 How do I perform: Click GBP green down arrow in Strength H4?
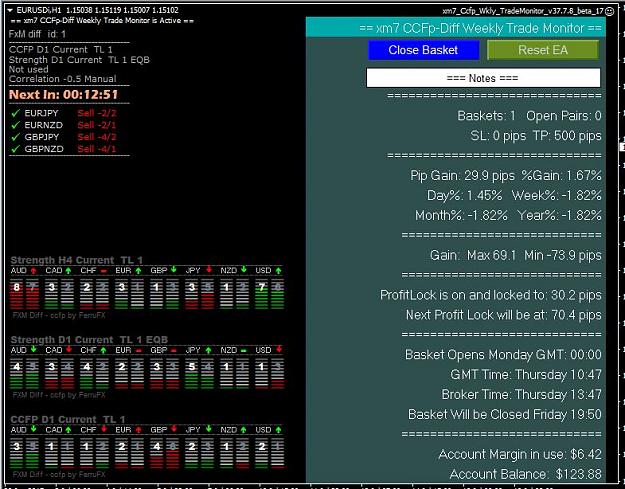[x=173, y=270]
